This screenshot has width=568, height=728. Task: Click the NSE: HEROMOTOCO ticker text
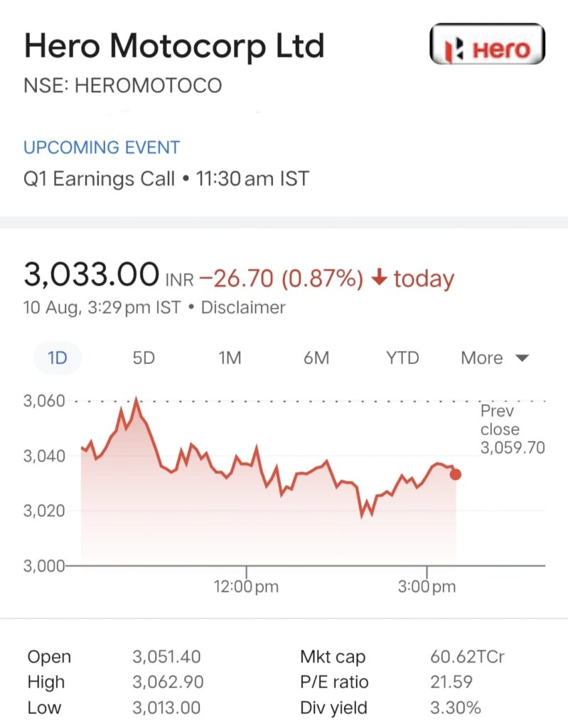click(122, 86)
